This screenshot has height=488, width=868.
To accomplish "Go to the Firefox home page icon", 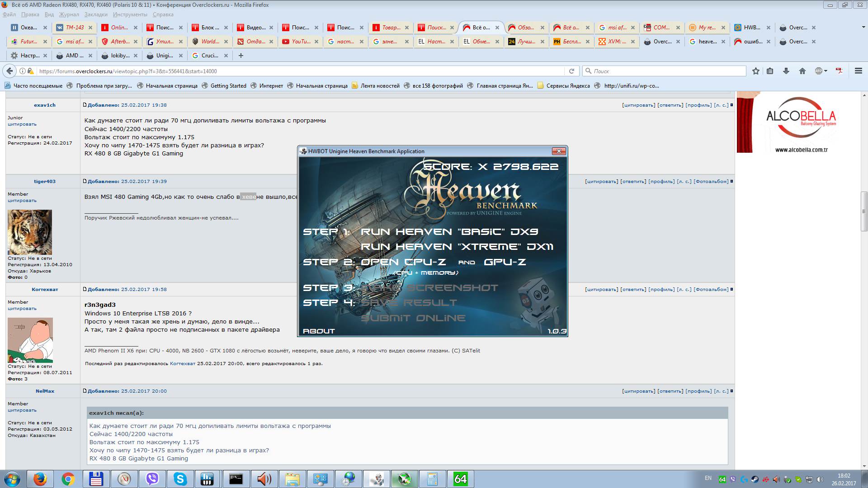I will [x=802, y=71].
